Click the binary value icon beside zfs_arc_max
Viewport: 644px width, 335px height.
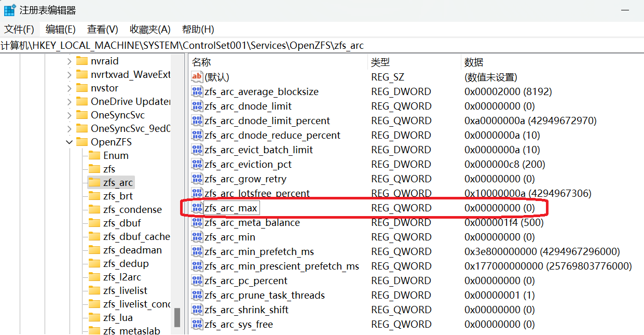coord(197,208)
